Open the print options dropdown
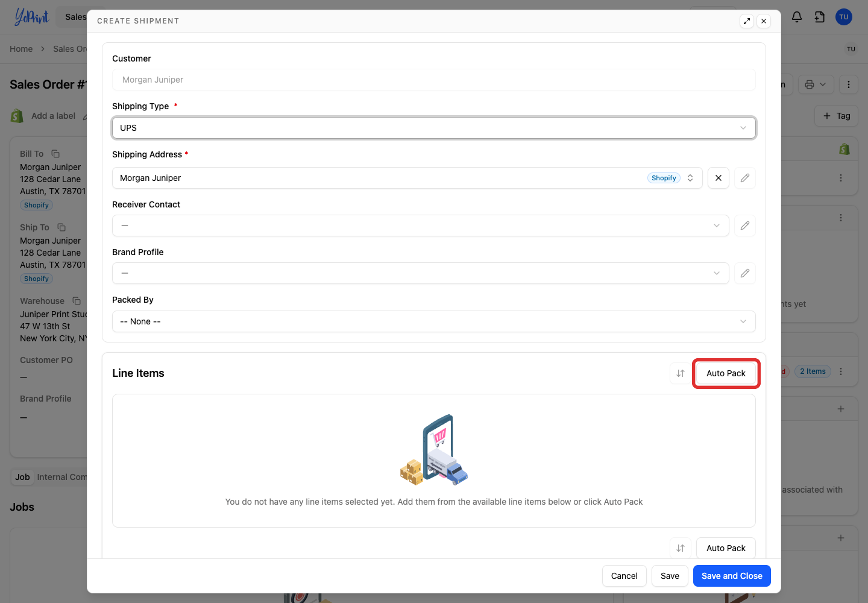 816,84
